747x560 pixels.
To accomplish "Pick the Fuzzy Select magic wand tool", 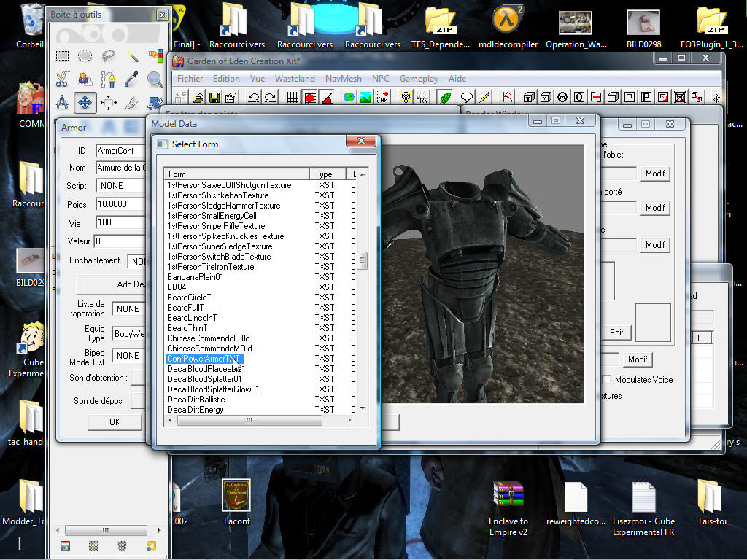I will 132,56.
